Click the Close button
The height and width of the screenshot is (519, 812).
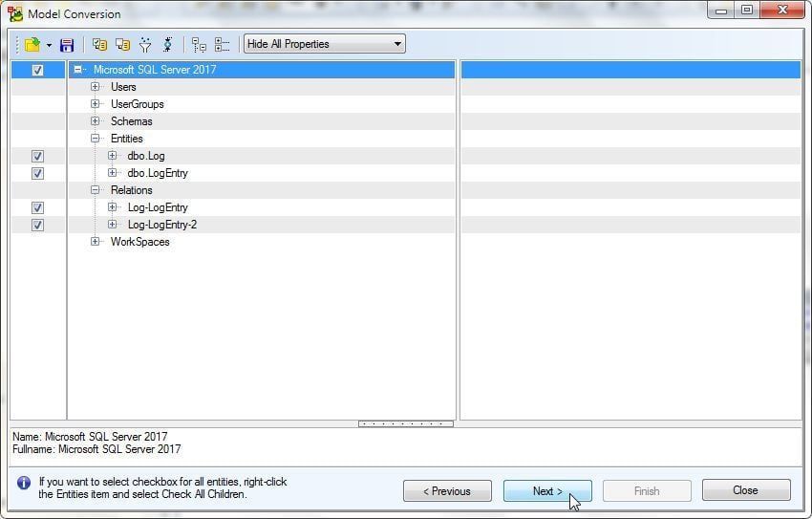pyautogui.click(x=746, y=490)
